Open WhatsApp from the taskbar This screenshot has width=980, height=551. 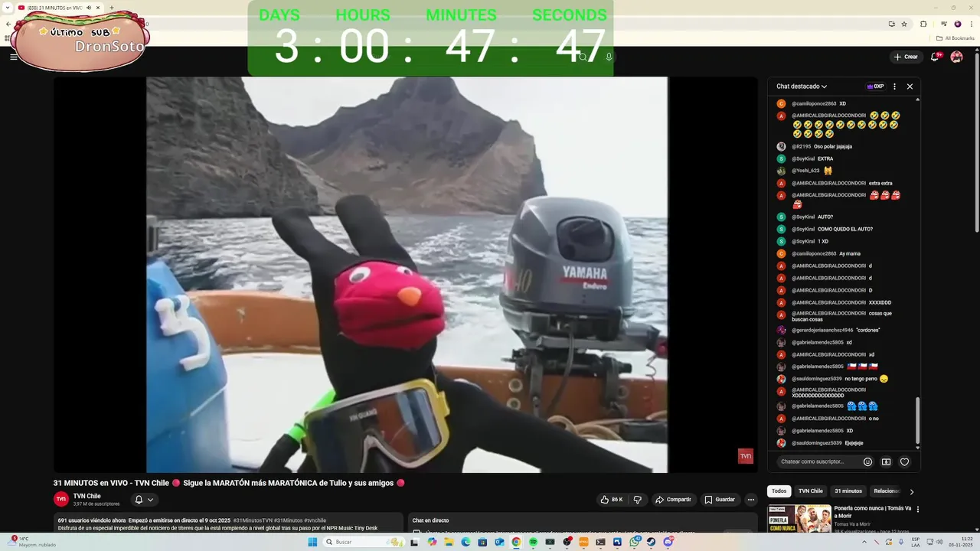click(x=634, y=542)
